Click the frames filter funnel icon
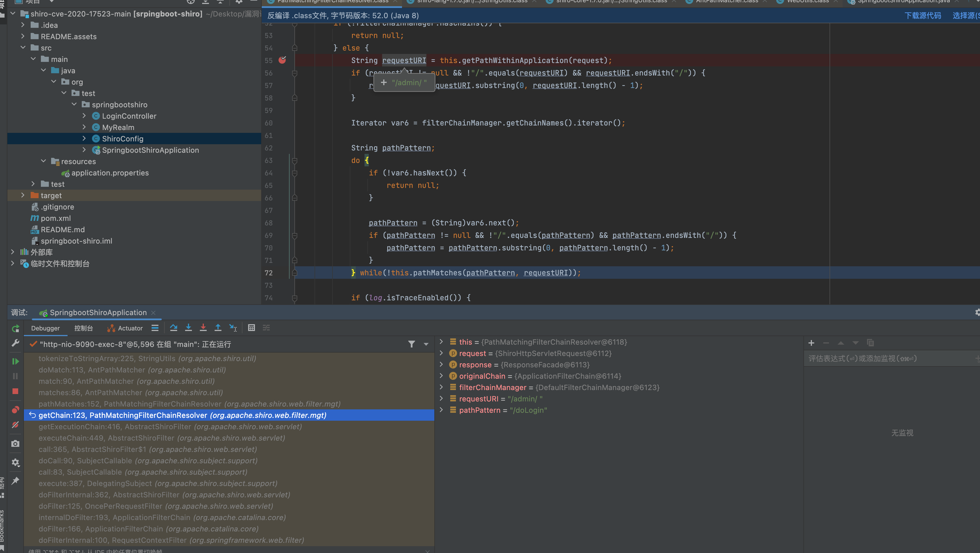Viewport: 980px width, 553px height. point(412,344)
